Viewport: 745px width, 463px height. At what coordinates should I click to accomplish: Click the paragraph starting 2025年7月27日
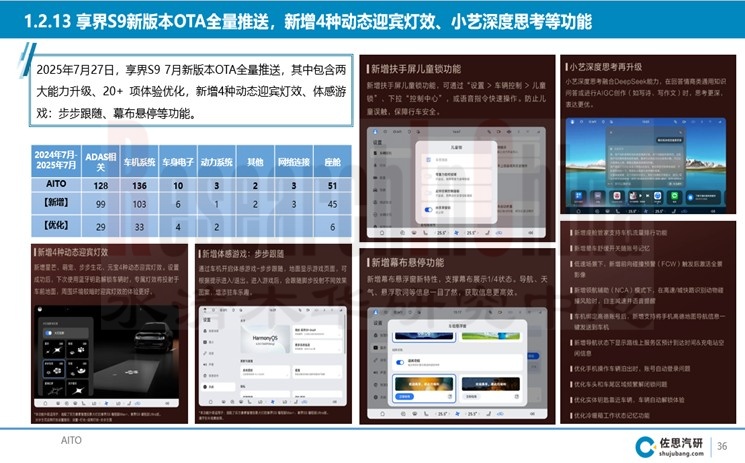[191, 91]
